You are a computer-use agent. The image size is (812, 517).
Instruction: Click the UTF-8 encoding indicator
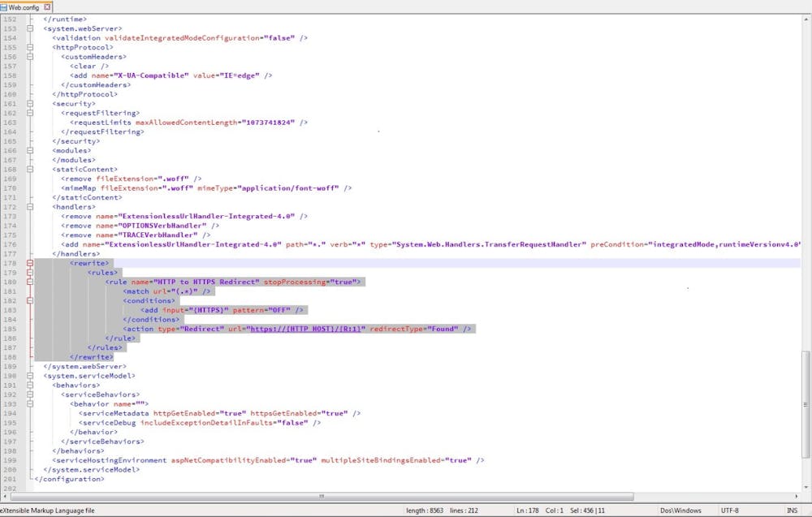730,511
